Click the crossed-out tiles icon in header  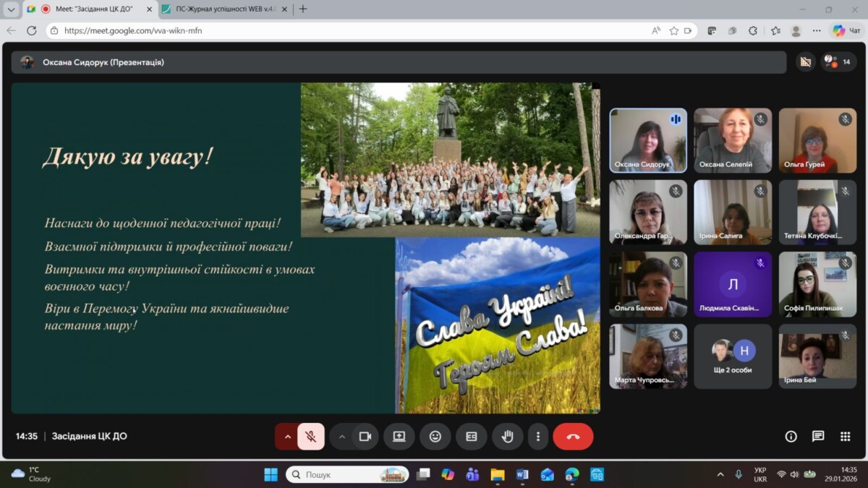(805, 62)
